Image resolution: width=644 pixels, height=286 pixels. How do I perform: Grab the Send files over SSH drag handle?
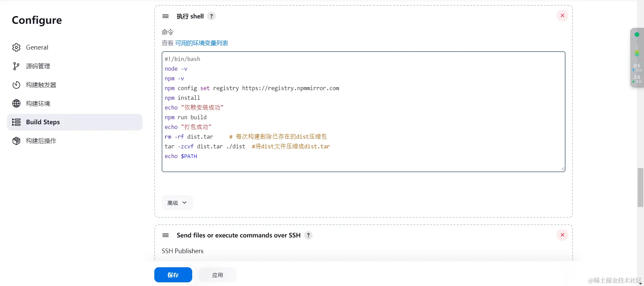click(165, 235)
